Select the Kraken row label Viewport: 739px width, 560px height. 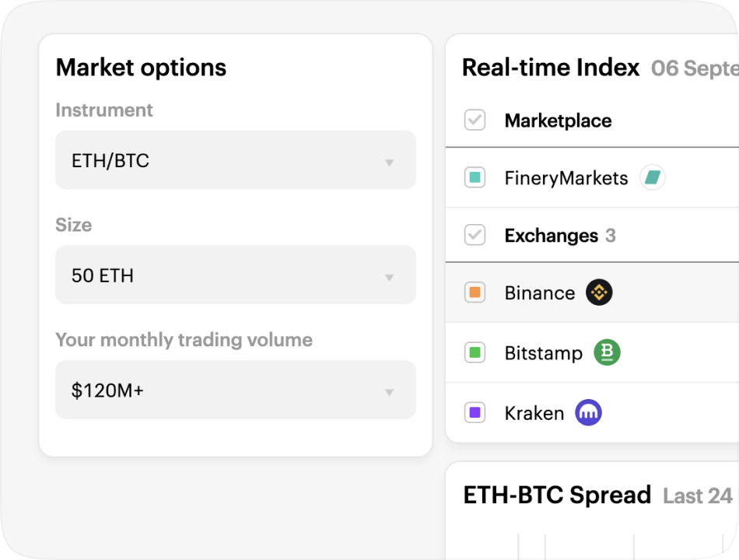pos(534,413)
